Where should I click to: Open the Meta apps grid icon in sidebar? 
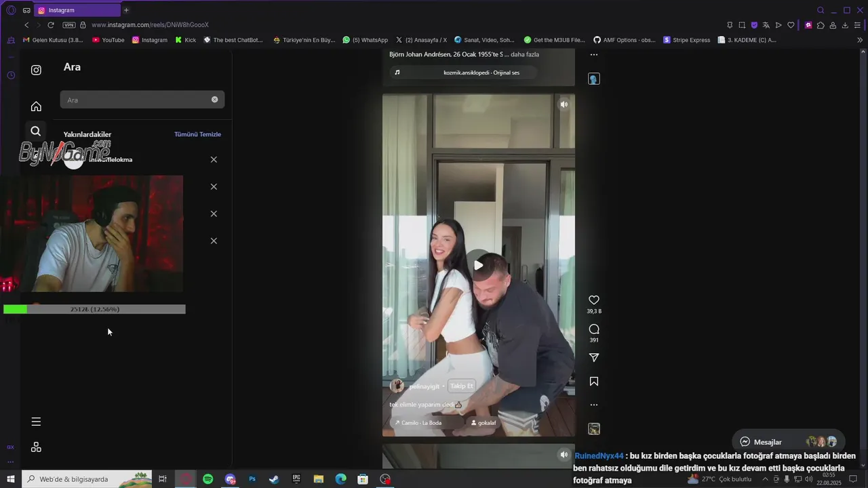click(x=36, y=447)
